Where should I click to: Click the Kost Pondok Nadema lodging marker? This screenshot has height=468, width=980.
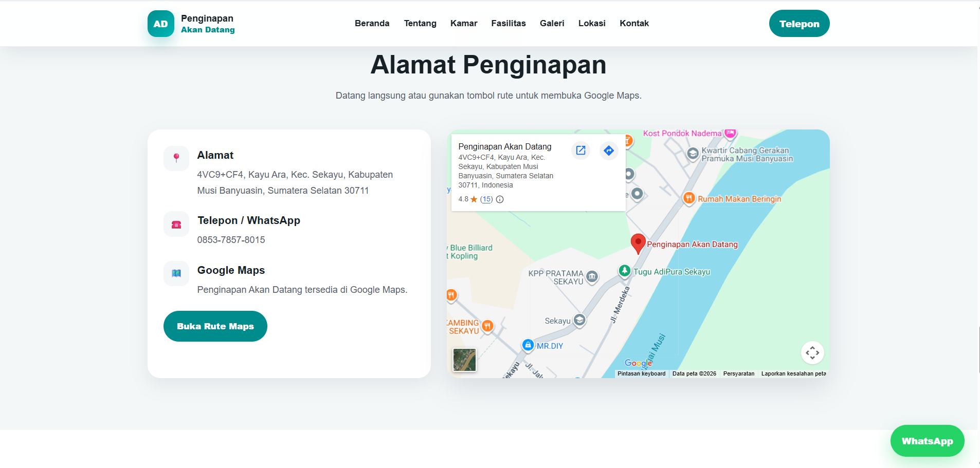[730, 134]
